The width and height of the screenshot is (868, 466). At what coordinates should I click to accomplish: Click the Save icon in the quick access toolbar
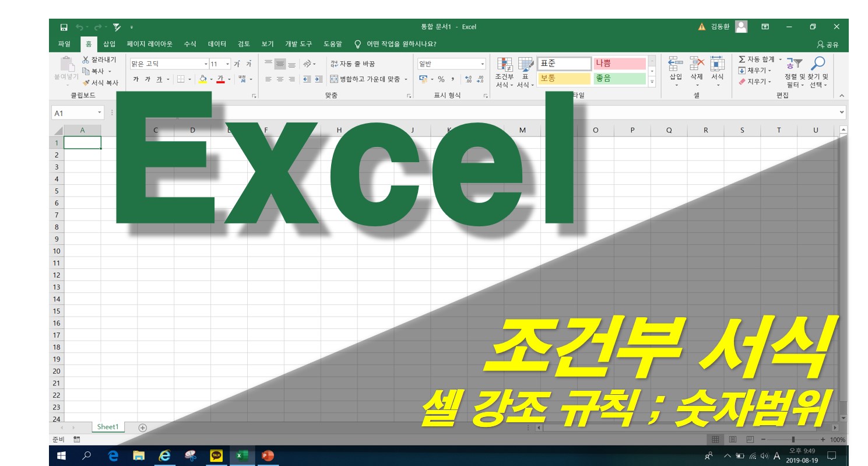click(x=64, y=27)
